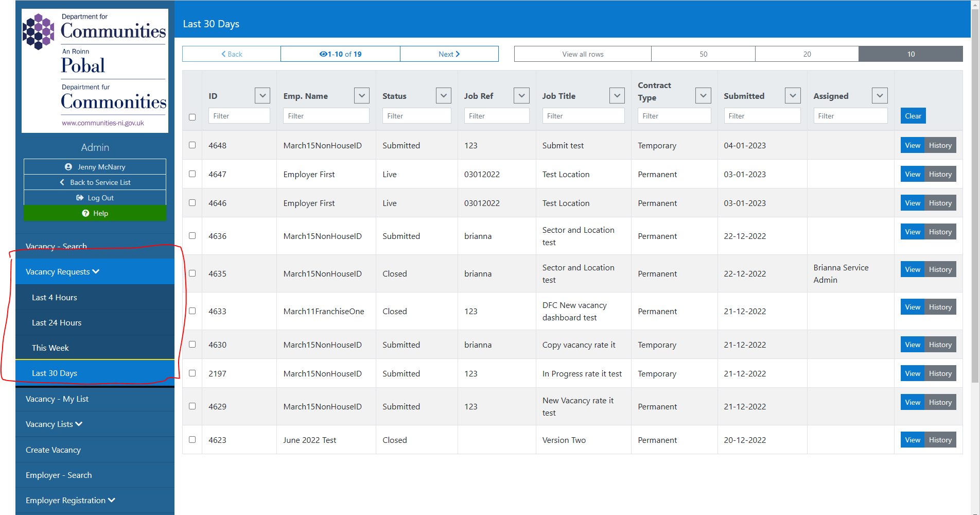Open the Status column dropdown
Image resolution: width=980 pixels, height=515 pixels.
pos(443,95)
